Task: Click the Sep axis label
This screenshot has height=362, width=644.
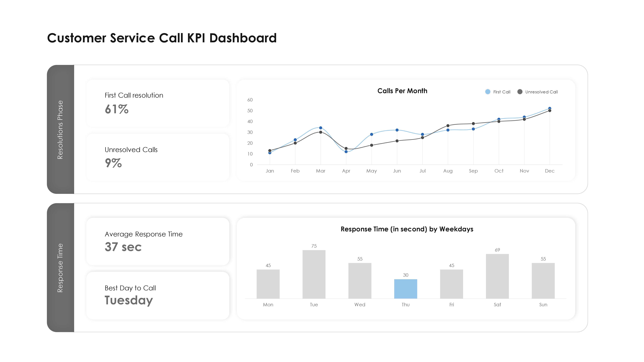Action: [473, 171]
